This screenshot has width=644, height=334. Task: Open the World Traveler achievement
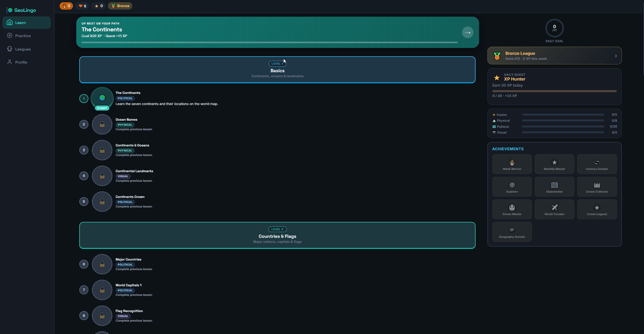554,209
